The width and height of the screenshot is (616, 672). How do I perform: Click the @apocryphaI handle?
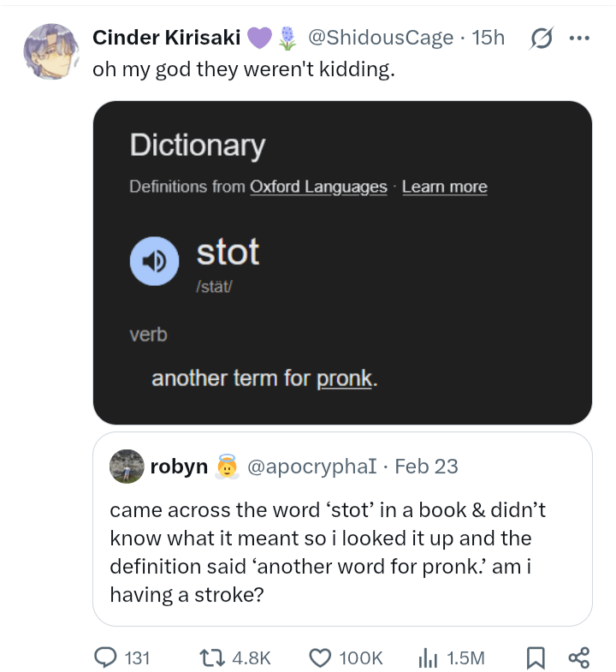(315, 467)
